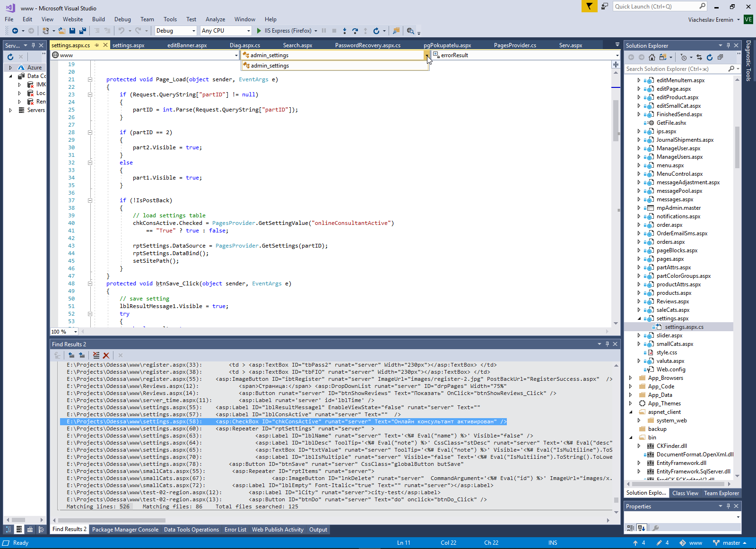756x549 pixels.
Task: Click the Home icon in Solution Explorer
Action: 652,57
